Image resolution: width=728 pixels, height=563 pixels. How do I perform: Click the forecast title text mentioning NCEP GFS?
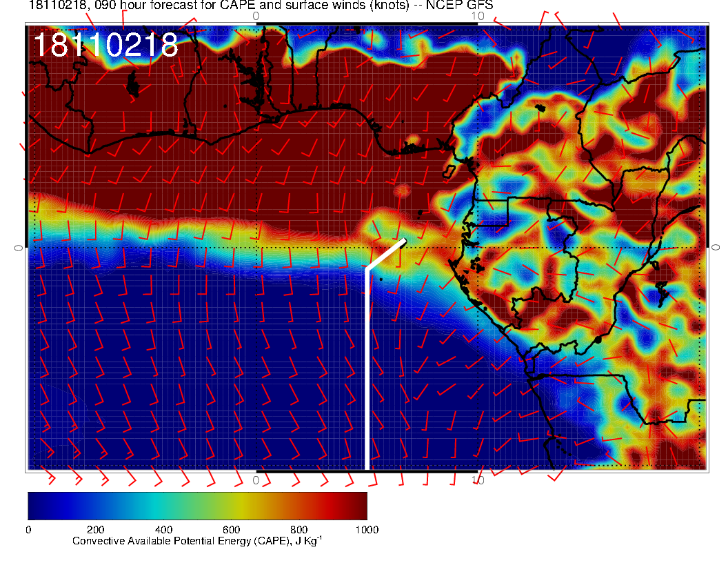click(x=261, y=5)
